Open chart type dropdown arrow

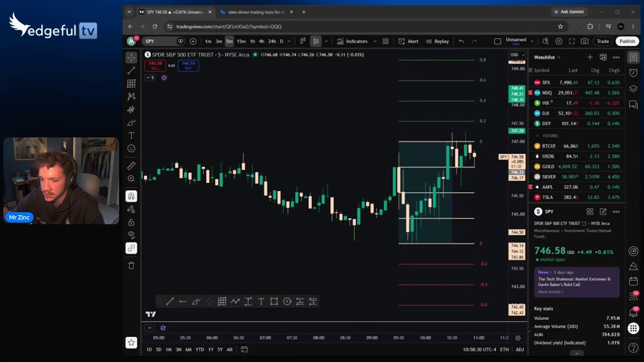(x=326, y=41)
